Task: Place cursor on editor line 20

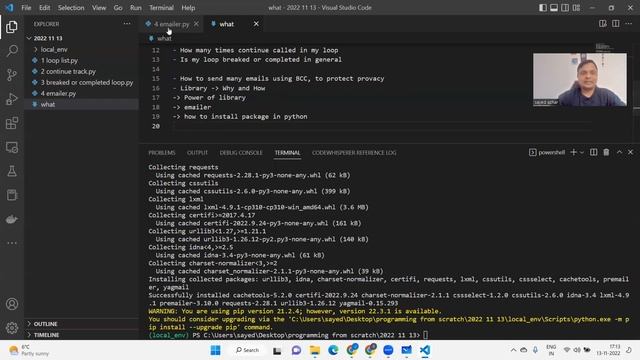Action: tap(382, 126)
